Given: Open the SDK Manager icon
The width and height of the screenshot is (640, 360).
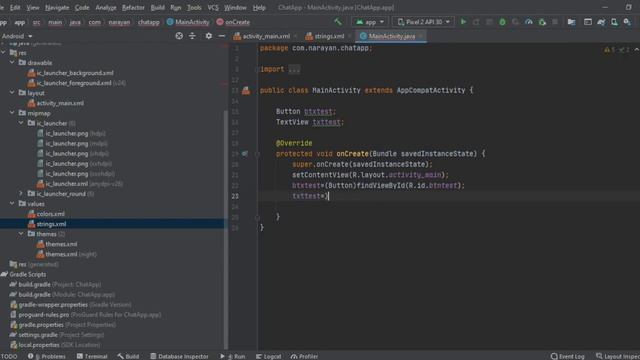Looking at the screenshot, I should tap(627, 22).
